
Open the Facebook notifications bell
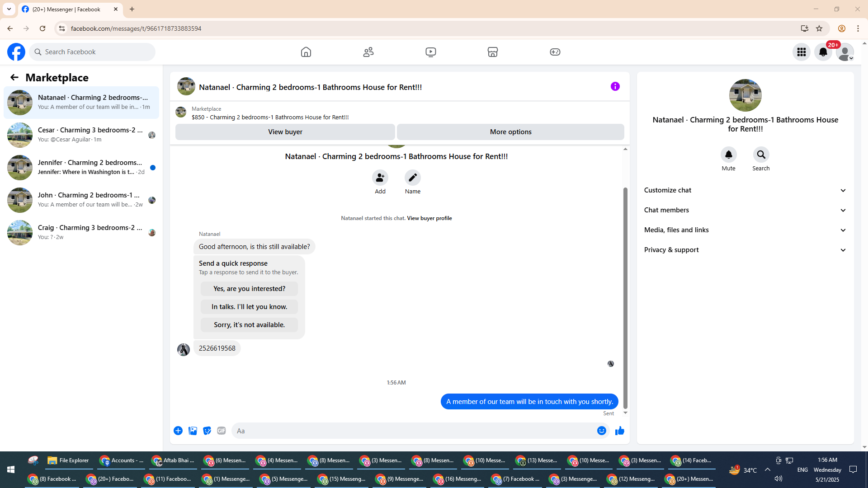click(823, 52)
